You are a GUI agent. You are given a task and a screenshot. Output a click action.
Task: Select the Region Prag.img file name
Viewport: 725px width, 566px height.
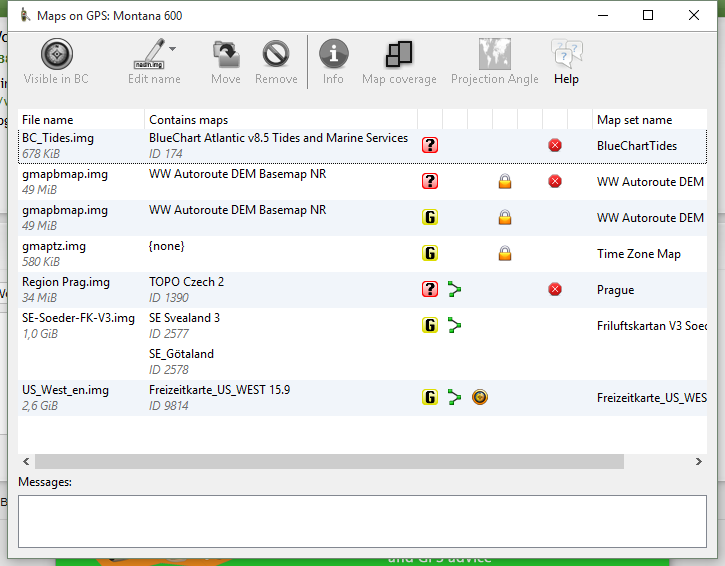pos(66,282)
